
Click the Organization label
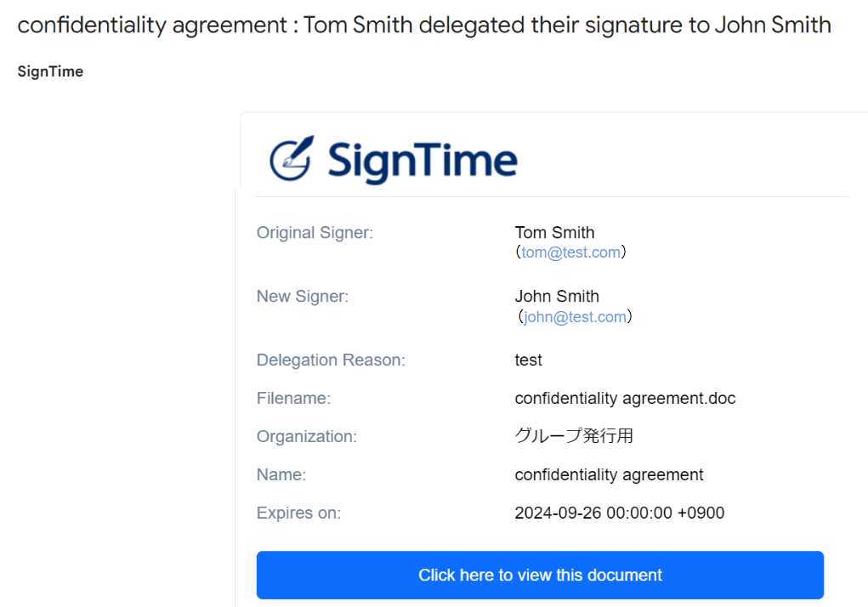coord(307,436)
